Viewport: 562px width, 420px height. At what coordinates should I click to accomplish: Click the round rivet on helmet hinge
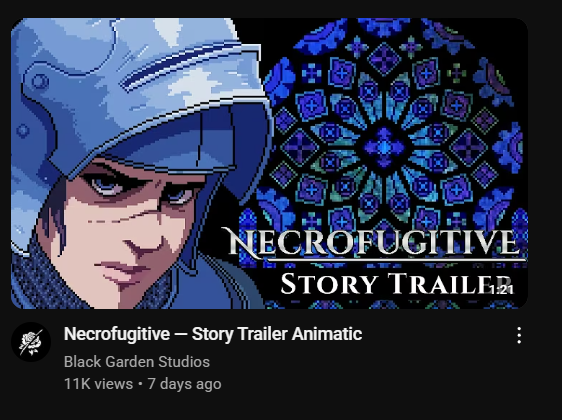tap(40, 81)
